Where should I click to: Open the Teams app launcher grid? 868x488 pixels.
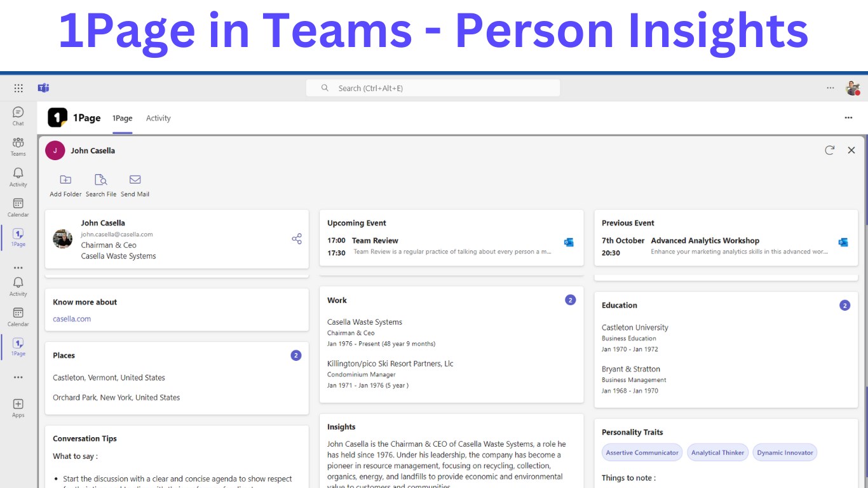[18, 88]
